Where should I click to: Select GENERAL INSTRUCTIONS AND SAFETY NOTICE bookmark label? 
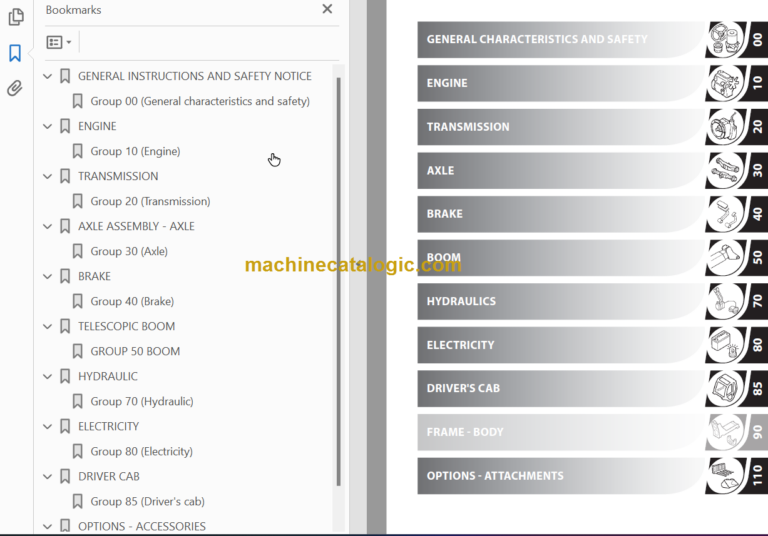[195, 76]
